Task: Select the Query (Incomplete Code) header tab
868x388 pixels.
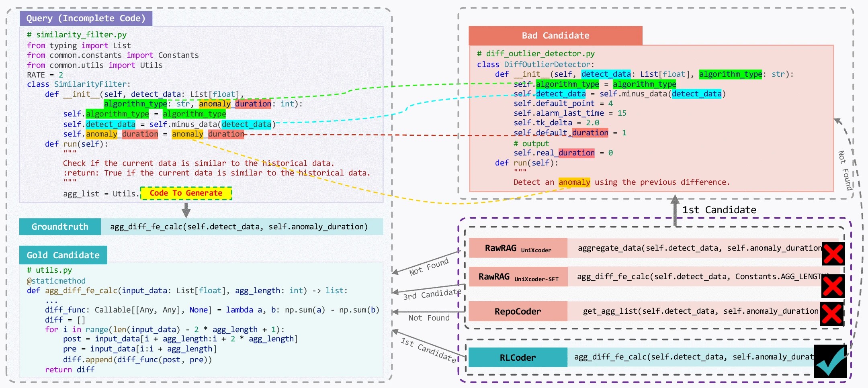Action: (86, 18)
